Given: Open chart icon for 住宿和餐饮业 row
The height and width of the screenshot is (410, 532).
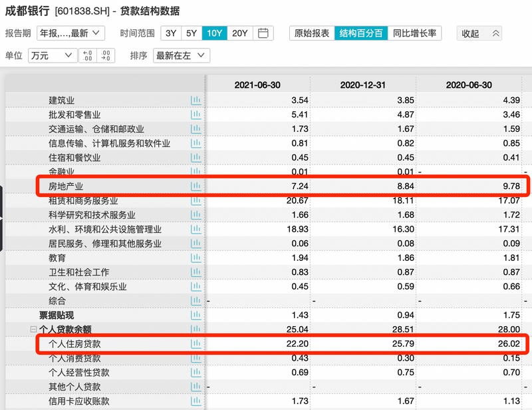Looking at the screenshot, I should [x=196, y=158].
